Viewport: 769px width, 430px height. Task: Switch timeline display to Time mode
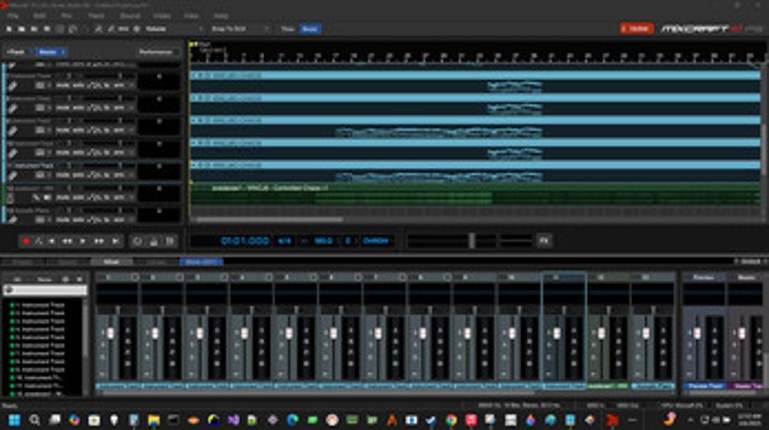pyautogui.click(x=287, y=30)
